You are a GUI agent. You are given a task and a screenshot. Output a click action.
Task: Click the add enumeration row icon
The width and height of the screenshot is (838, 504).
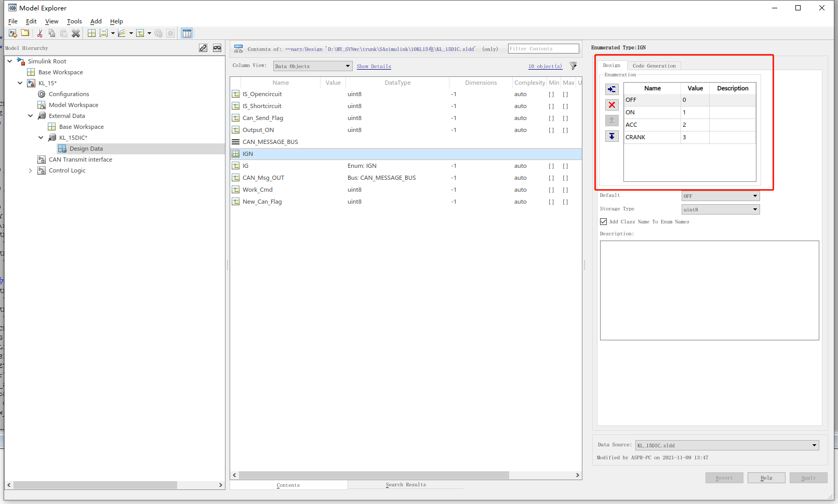tap(612, 89)
